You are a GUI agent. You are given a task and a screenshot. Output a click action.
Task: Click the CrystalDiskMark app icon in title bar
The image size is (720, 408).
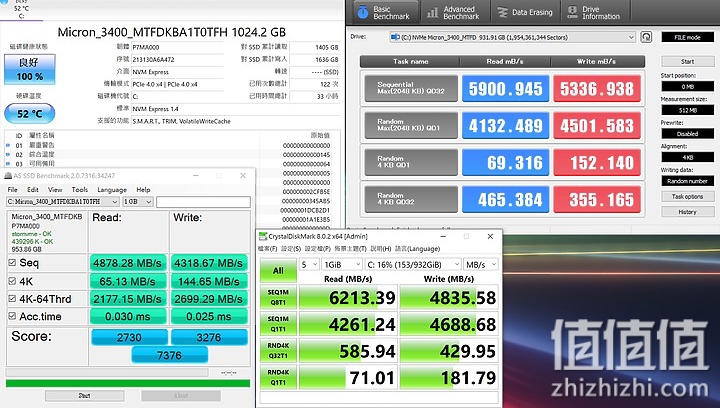tap(263, 236)
